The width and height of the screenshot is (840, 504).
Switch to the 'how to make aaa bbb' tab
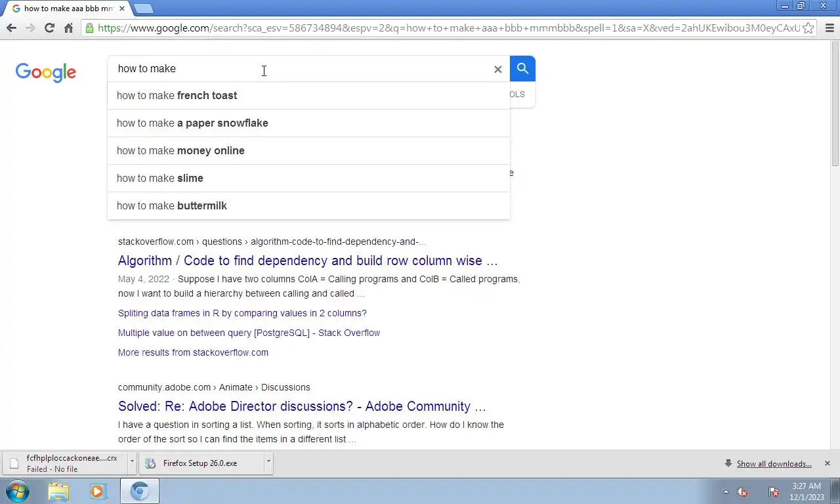pos(64,9)
